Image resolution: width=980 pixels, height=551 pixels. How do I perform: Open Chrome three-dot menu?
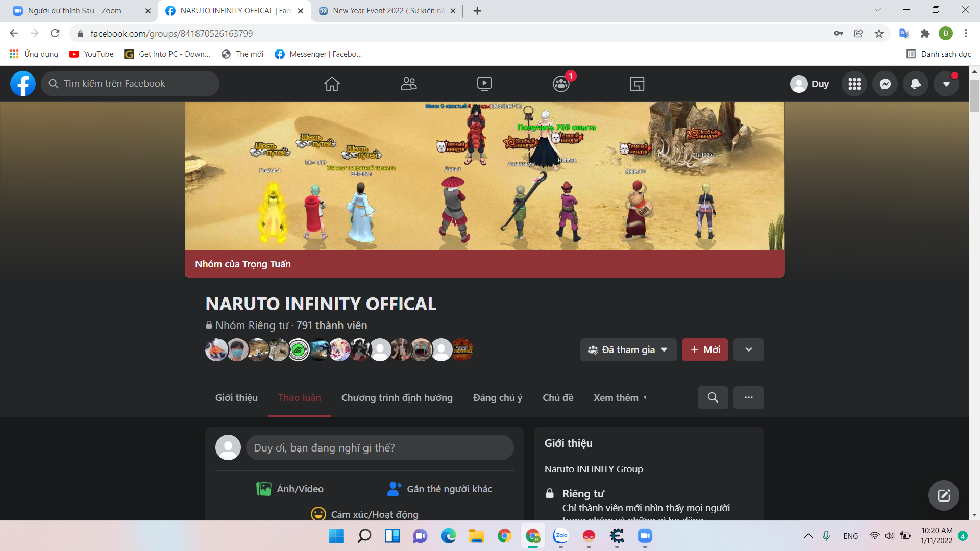(966, 33)
